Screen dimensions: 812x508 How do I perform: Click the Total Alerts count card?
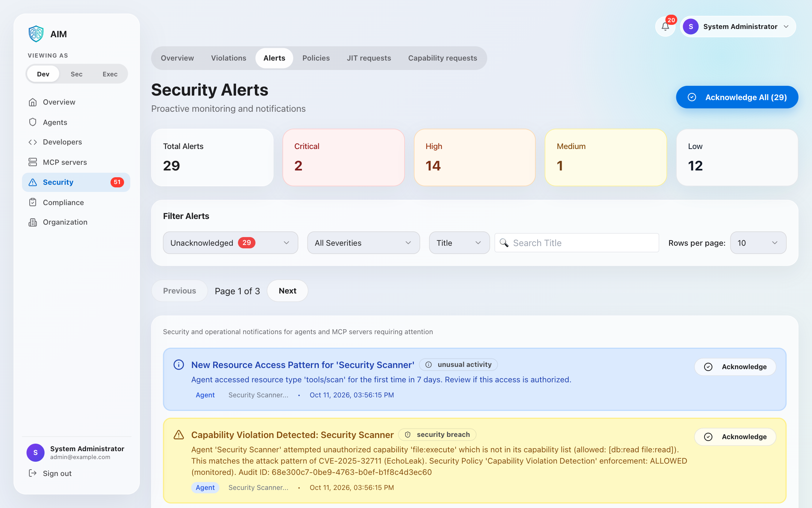click(212, 157)
